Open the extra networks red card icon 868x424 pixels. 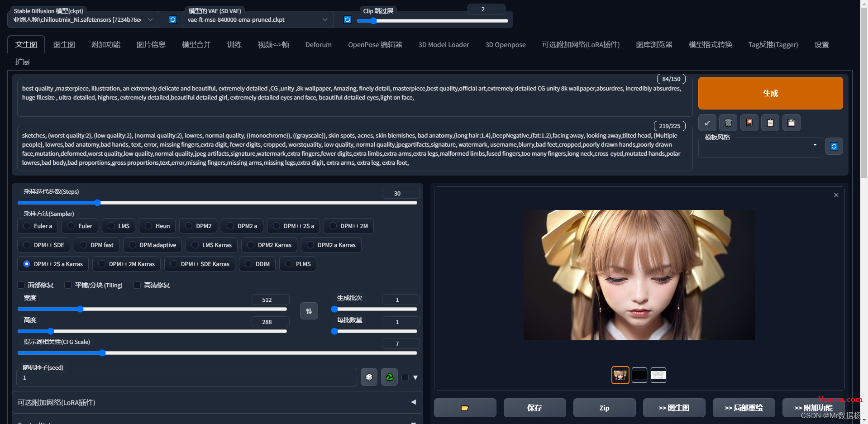click(749, 123)
